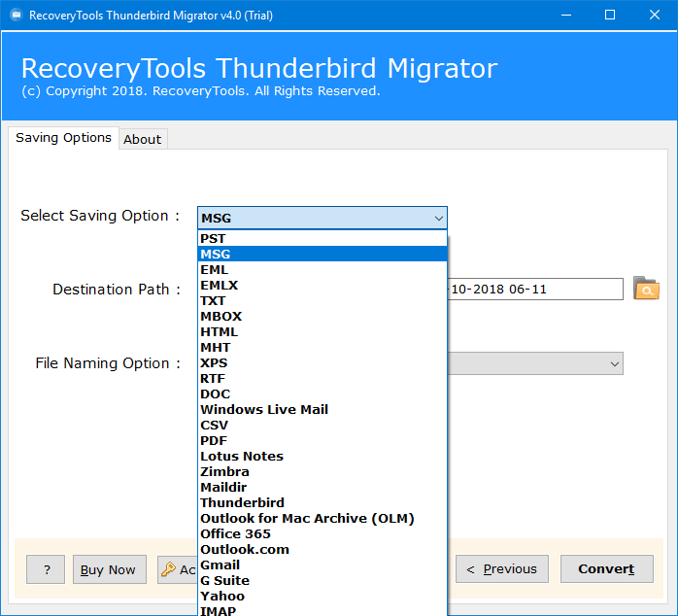Select Lotus Notes option
Viewport: 678px width, 616px height.
[x=322, y=457]
